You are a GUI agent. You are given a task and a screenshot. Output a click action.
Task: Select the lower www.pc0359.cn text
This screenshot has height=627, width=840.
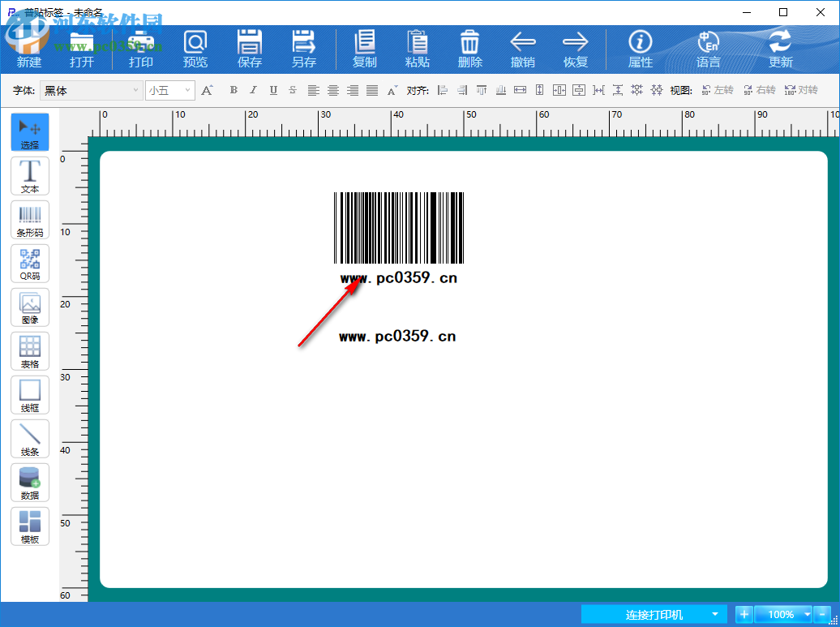[397, 336]
